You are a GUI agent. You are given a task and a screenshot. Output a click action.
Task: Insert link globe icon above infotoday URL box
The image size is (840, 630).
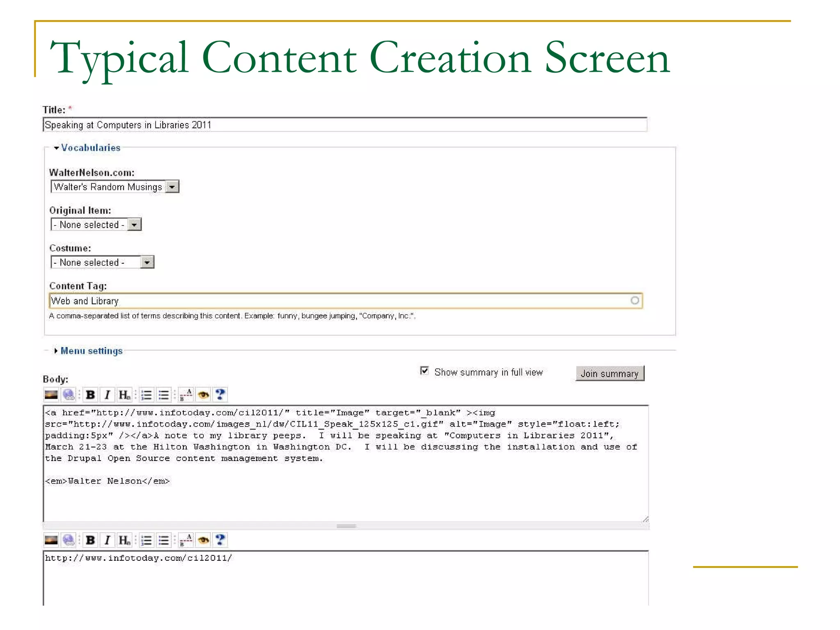click(x=68, y=540)
